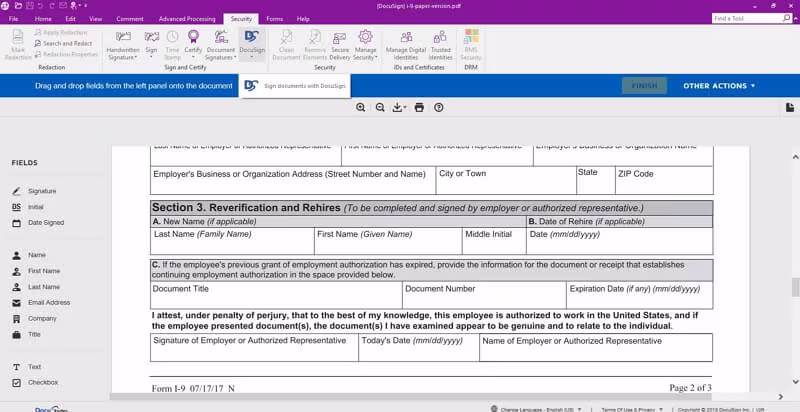Viewport: 800px width, 412px height.
Task: Open help with the question mark icon
Action: pos(439,107)
